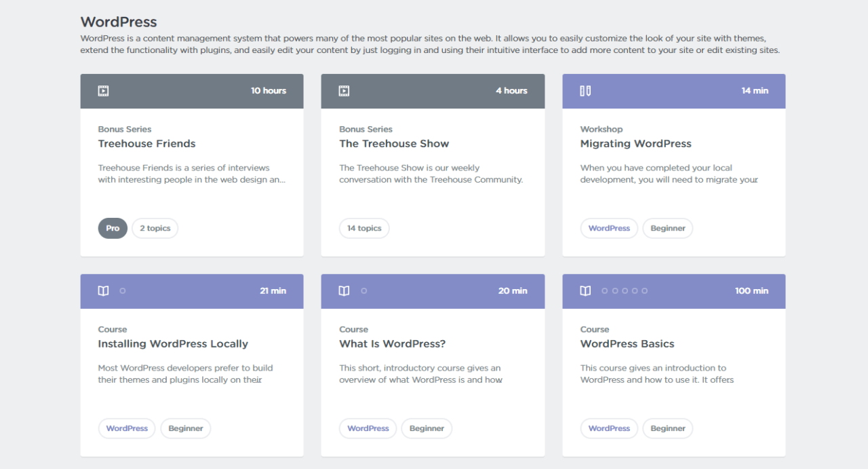Viewport: 868px width, 469px height.
Task: Click the WordPress tag on WordPress Basics card
Action: 608,428
